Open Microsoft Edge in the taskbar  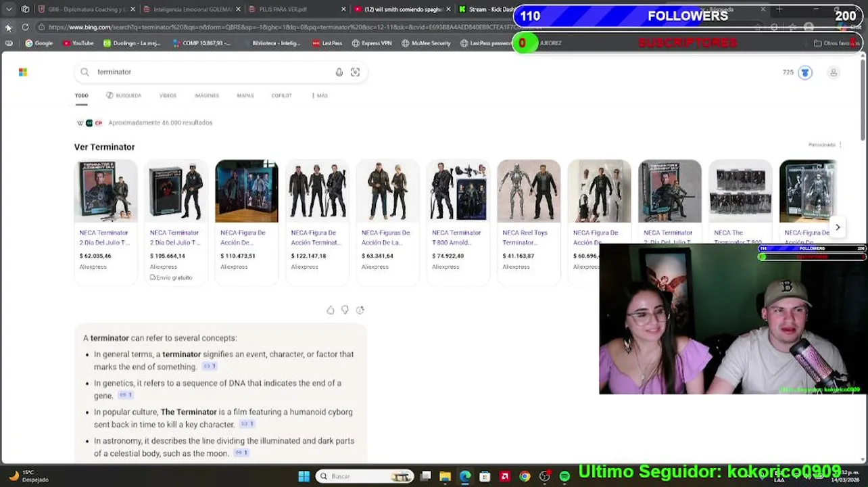pyautogui.click(x=465, y=476)
